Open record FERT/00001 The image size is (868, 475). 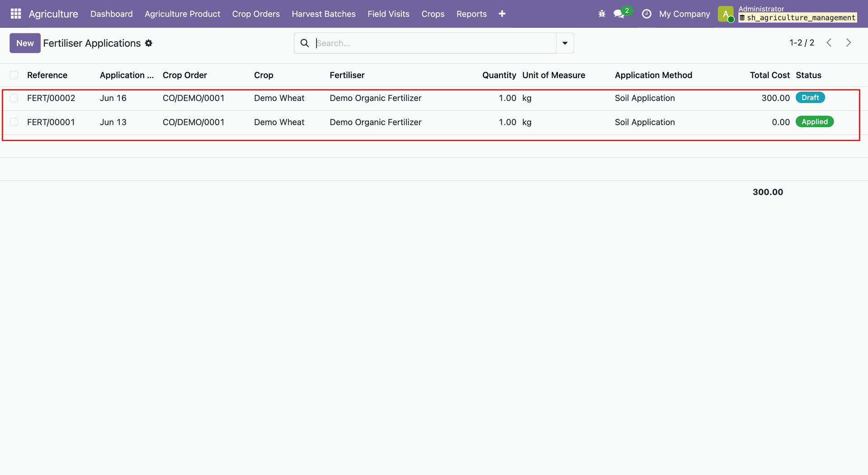pos(51,122)
